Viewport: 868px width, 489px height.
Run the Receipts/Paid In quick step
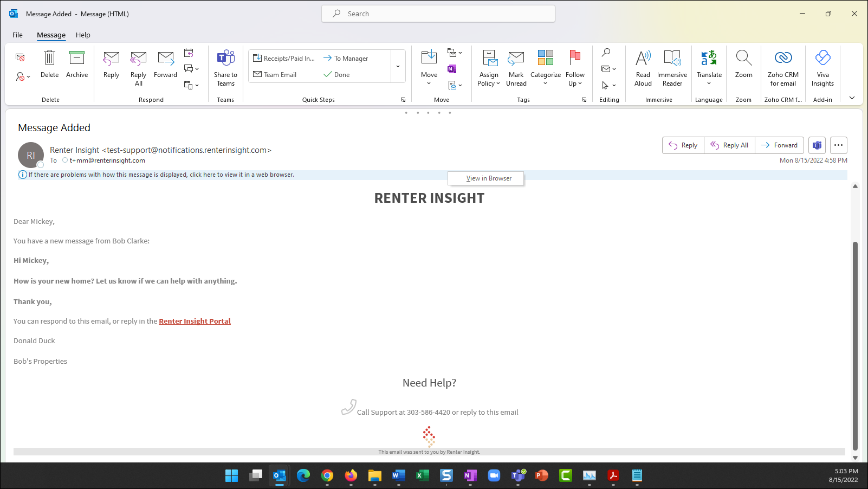coord(284,58)
